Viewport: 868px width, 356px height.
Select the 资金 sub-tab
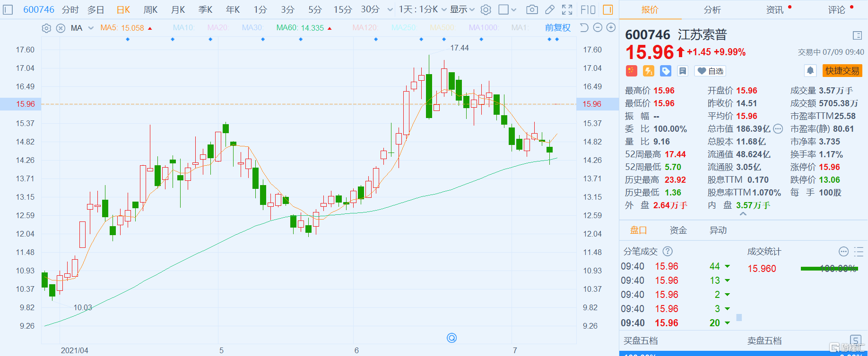pyautogui.click(x=678, y=230)
